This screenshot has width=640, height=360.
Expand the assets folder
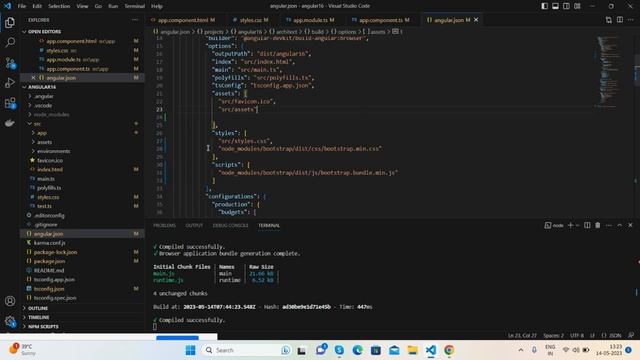[x=82, y=142]
